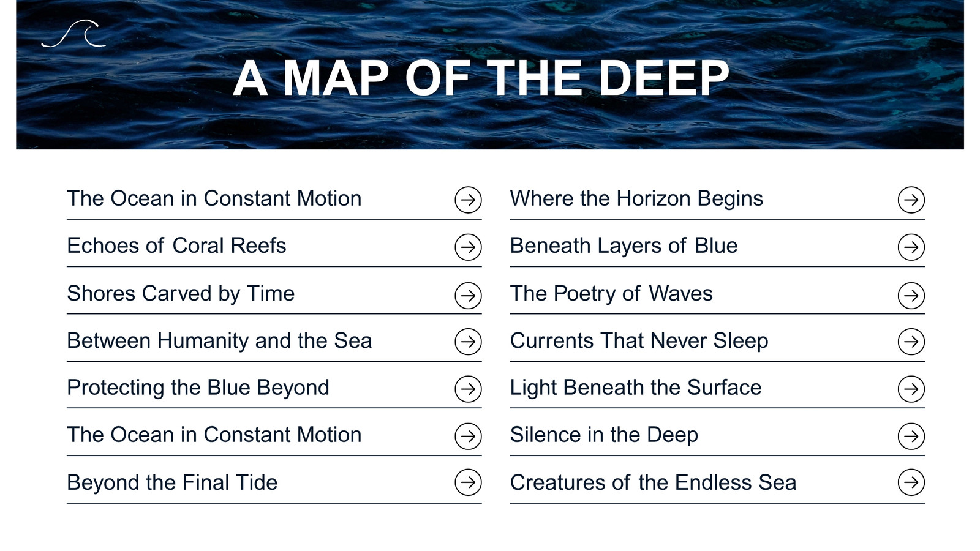
Task: Click arrow icon beside Shores Carved by Time
Action: click(468, 295)
